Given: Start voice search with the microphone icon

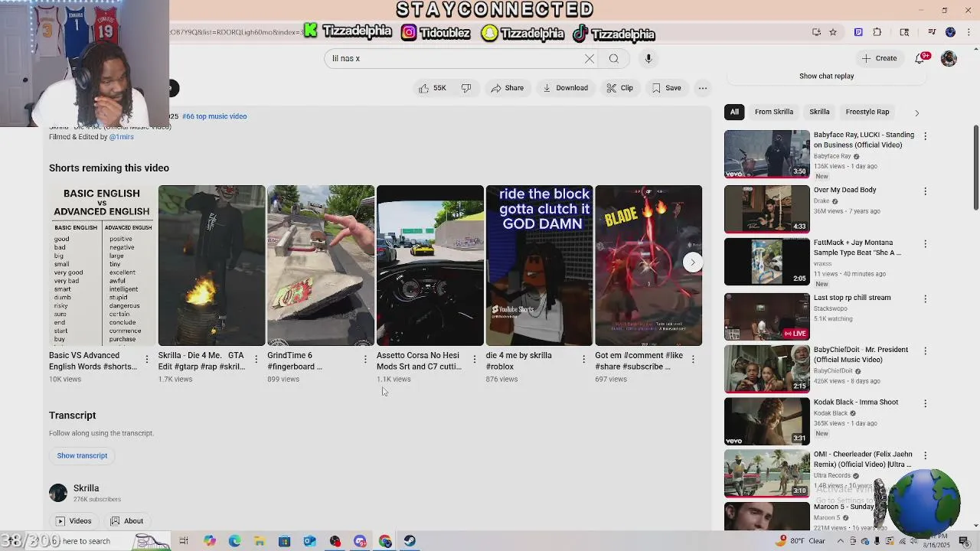Looking at the screenshot, I should click(648, 58).
